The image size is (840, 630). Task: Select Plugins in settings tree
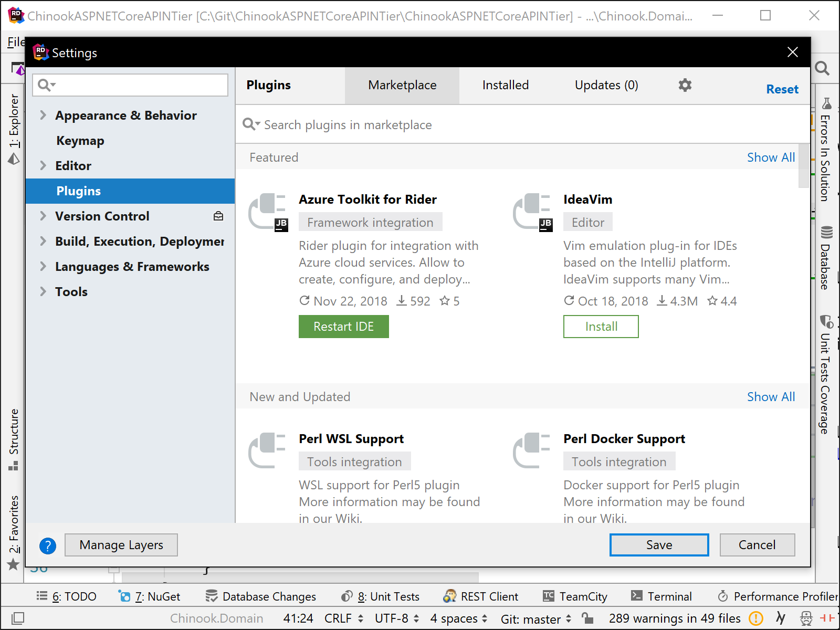click(130, 191)
